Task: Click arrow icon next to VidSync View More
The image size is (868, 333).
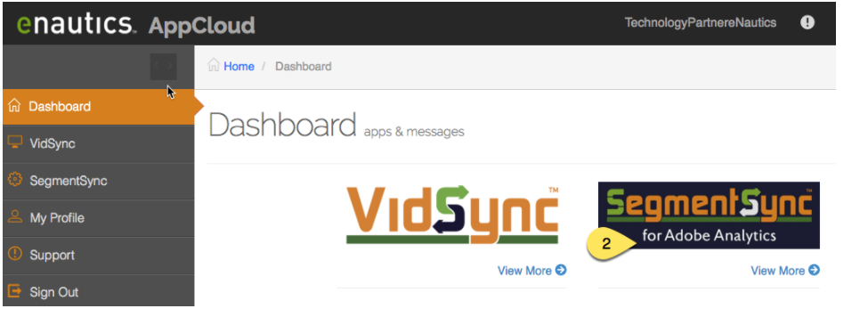Action: click(561, 270)
